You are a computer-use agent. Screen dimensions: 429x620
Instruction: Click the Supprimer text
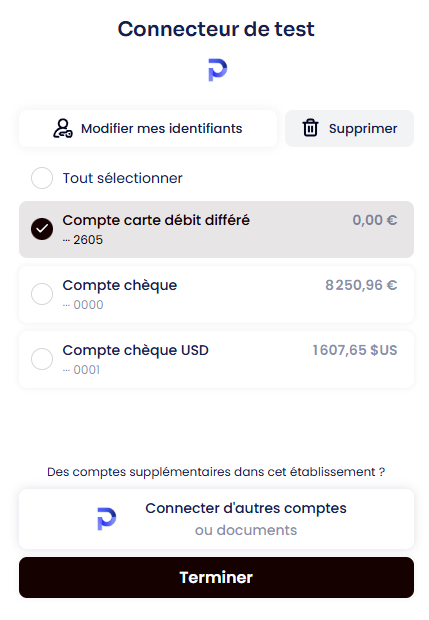click(363, 129)
